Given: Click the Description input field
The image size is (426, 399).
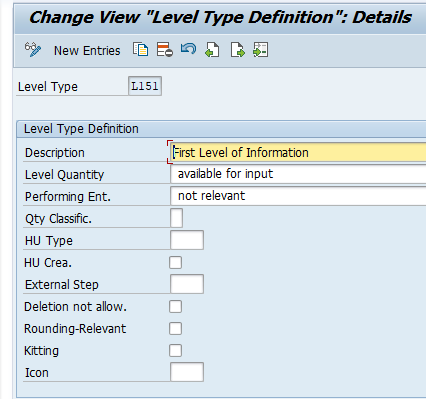Looking at the screenshot, I should [x=299, y=153].
